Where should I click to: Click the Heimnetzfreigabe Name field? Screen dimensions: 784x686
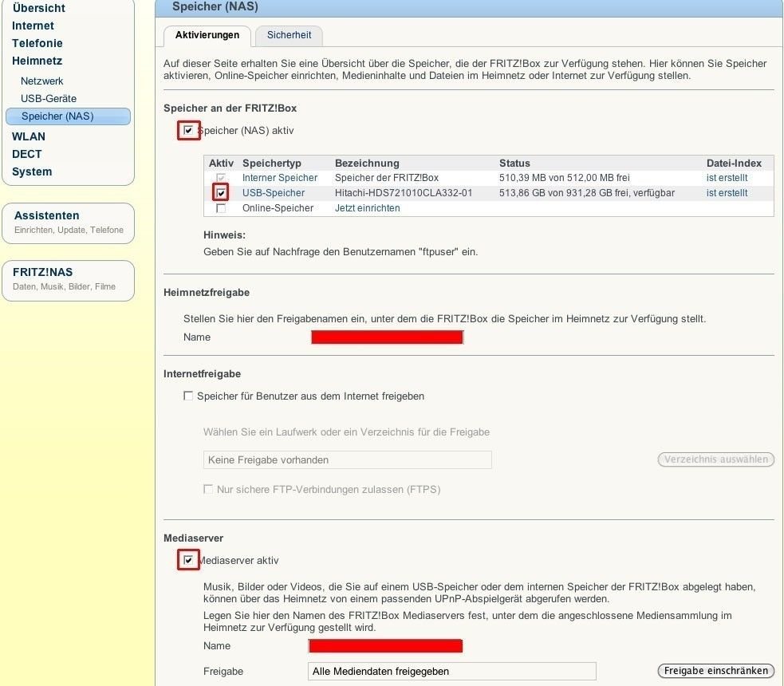387,337
